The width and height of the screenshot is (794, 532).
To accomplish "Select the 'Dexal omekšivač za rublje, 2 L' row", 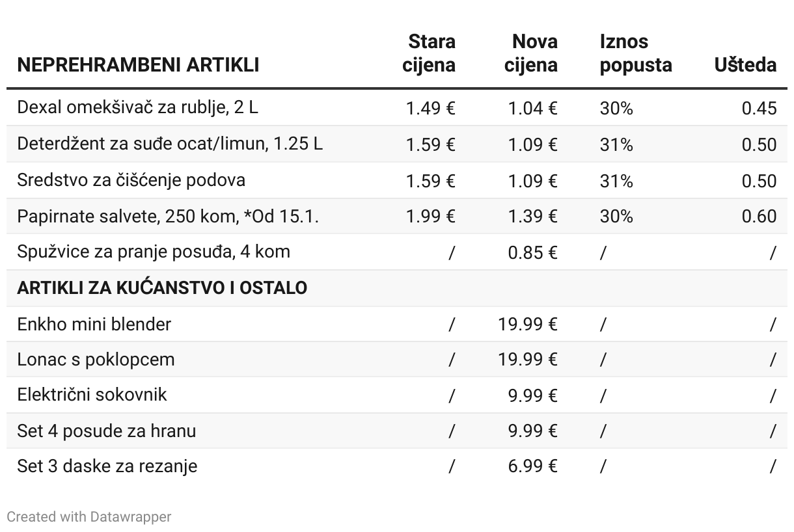I will 137,107.
